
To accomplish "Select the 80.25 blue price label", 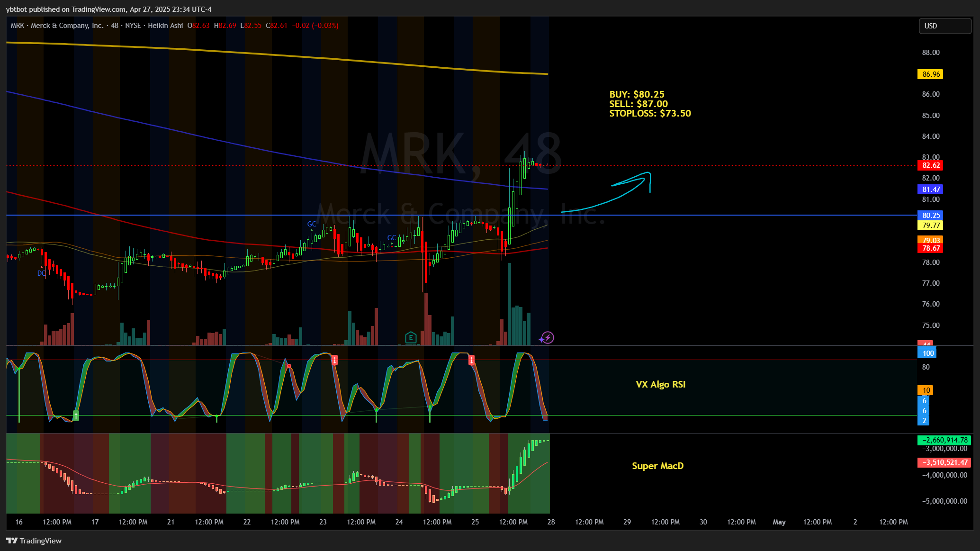I will [x=930, y=216].
